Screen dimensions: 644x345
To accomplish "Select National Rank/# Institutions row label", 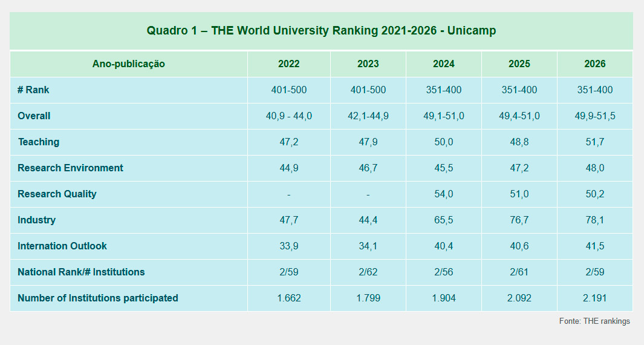I will click(81, 272).
